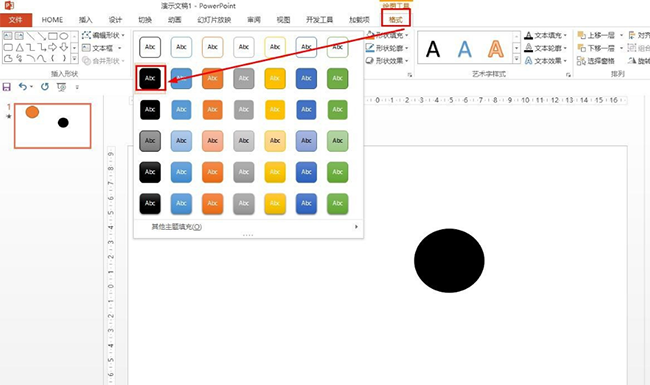
Task: Open the 形状轮廓 dropdown
Action: (x=387, y=48)
